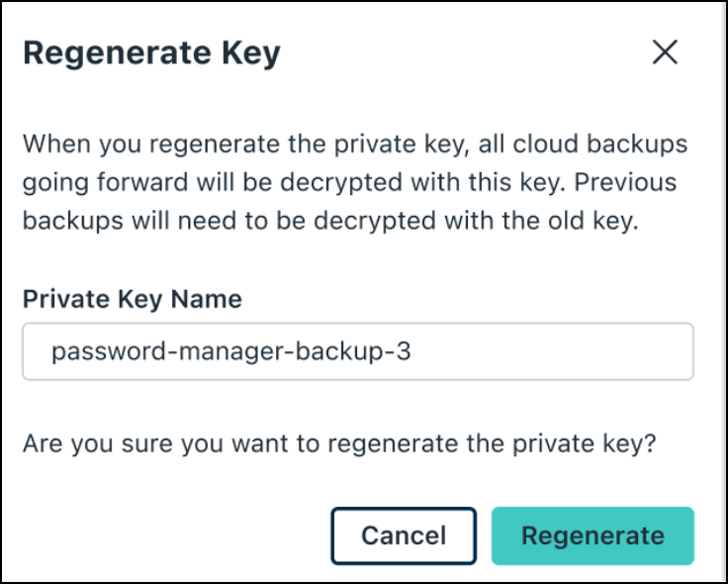The width and height of the screenshot is (728, 584).
Task: Confirm key regeneration using the teal button
Action: tap(592, 535)
